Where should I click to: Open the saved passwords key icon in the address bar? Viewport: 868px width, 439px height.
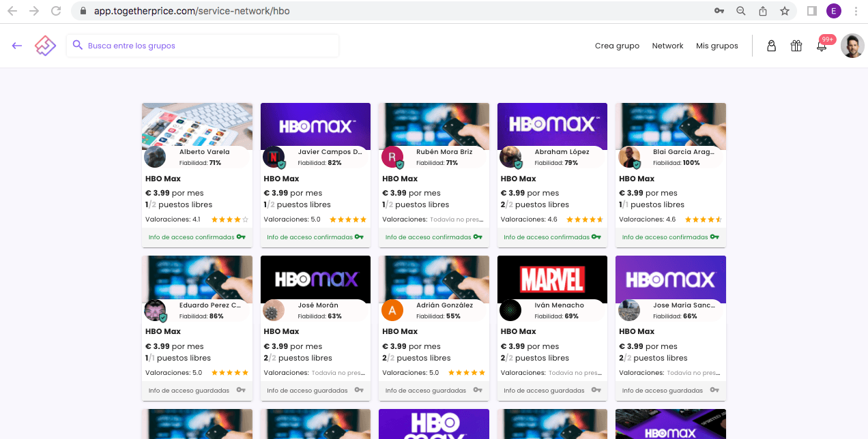point(719,11)
